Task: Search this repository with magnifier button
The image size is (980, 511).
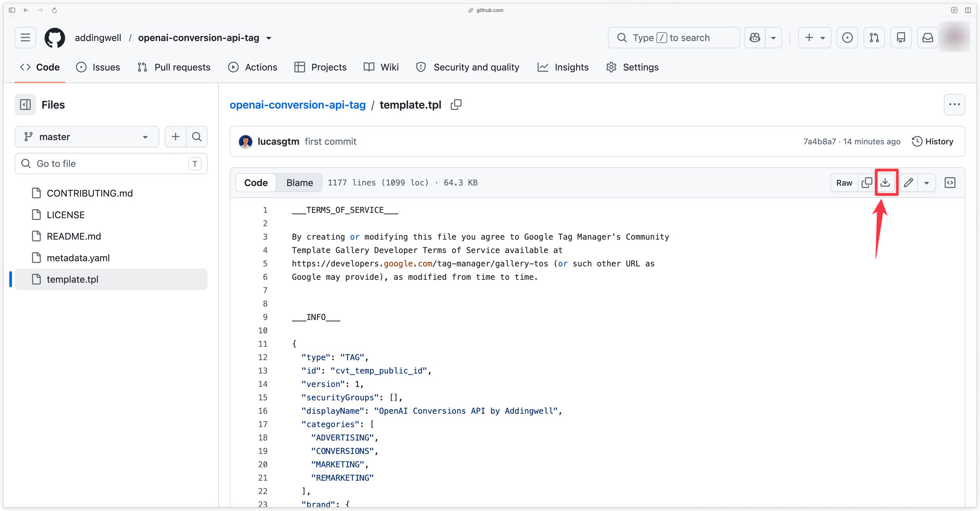Action: point(197,137)
